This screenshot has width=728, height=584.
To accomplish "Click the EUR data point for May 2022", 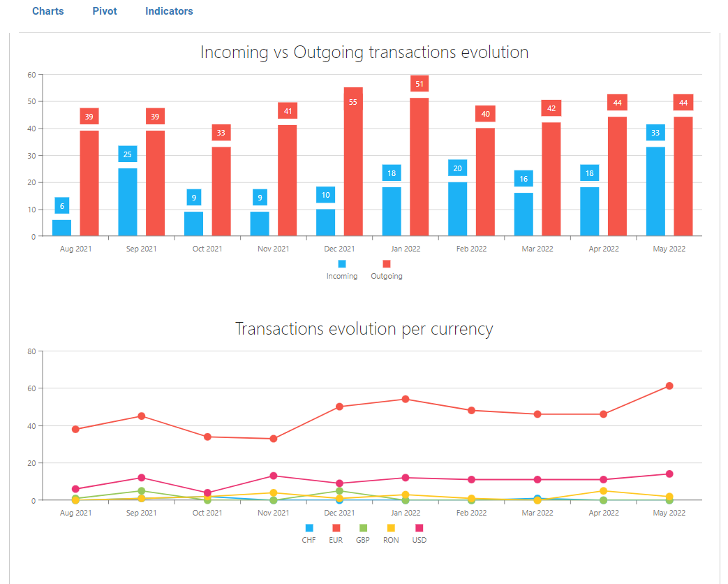I will click(x=669, y=386).
